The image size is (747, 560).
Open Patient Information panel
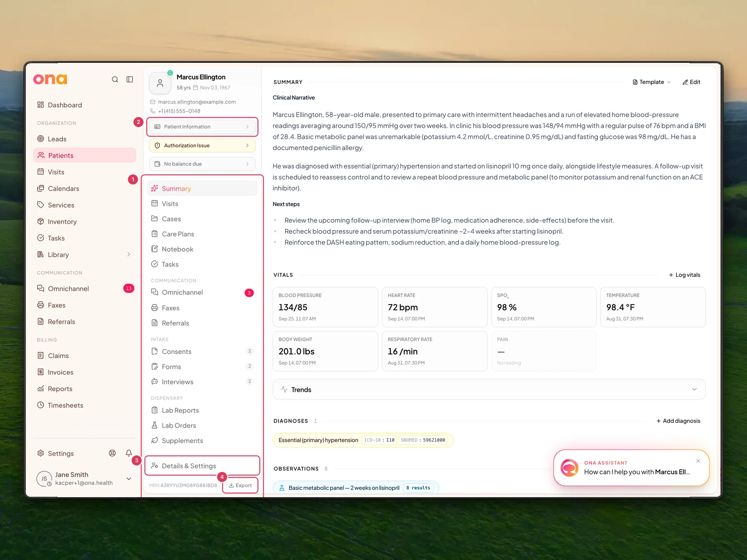click(202, 126)
